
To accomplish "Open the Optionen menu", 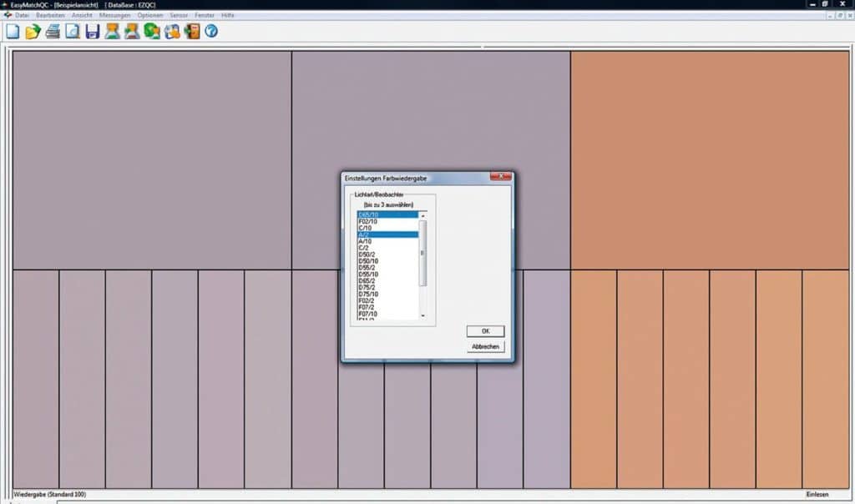I will click(150, 15).
